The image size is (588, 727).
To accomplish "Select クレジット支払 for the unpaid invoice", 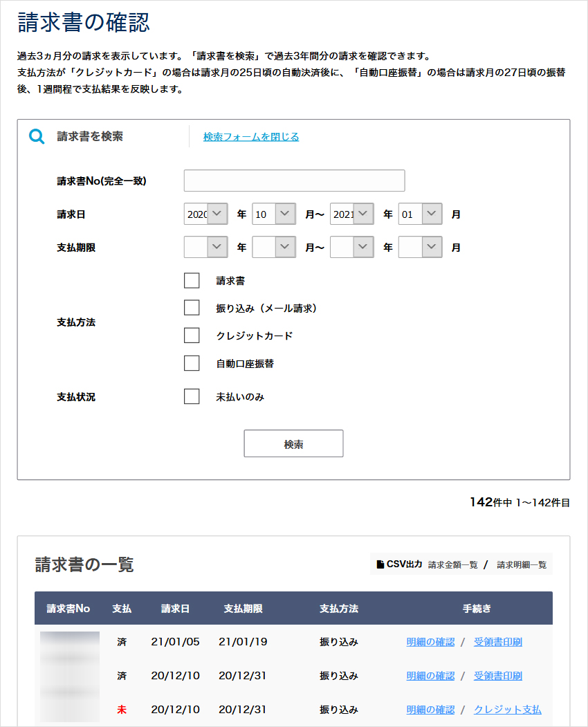I will tap(506, 709).
